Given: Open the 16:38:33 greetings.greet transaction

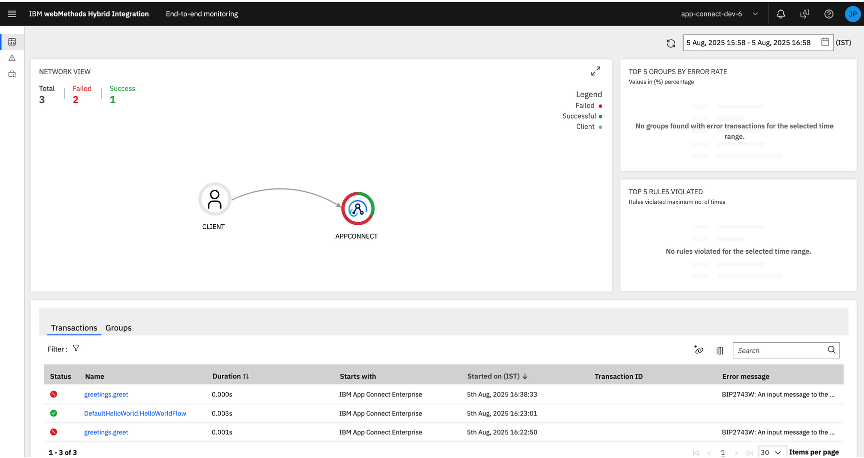Looking at the screenshot, I should point(106,395).
